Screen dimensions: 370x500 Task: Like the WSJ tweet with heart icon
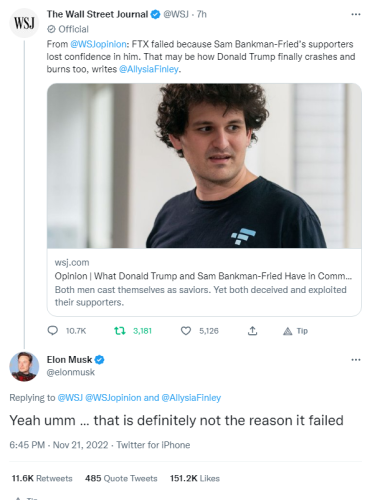186,331
